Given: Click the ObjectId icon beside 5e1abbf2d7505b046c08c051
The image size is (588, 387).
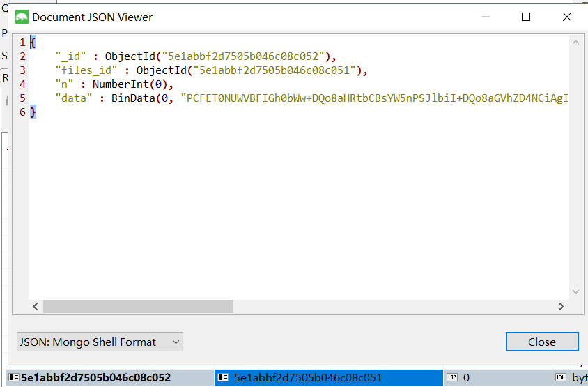Looking at the screenshot, I should pos(223,377).
